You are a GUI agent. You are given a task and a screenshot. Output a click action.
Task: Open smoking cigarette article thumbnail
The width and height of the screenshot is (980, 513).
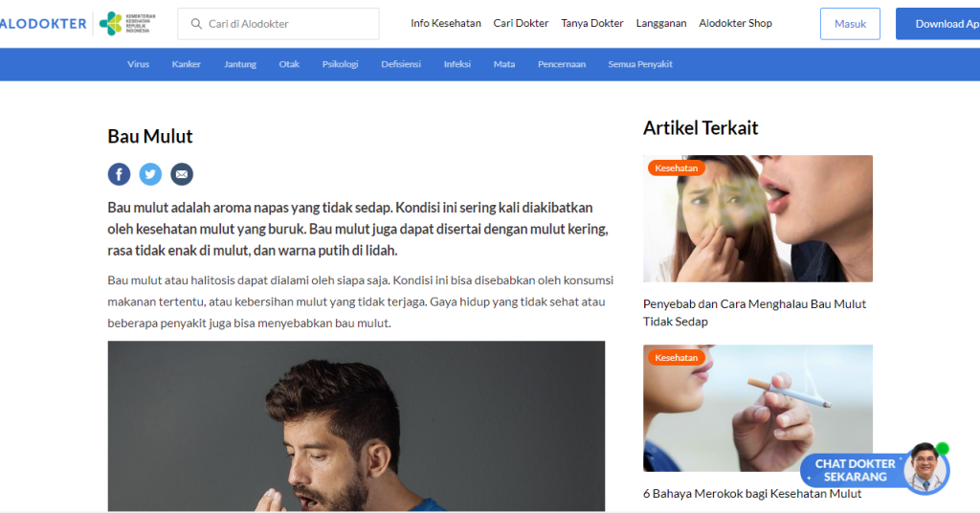758,408
